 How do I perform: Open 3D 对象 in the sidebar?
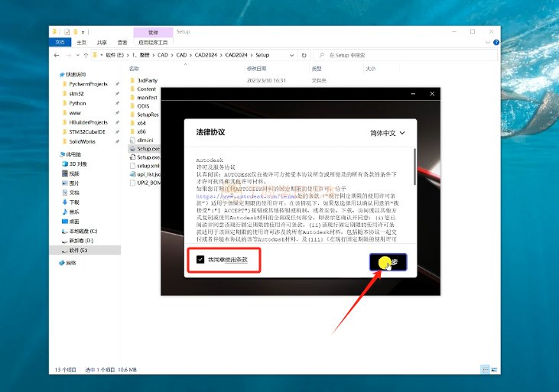(x=78, y=164)
